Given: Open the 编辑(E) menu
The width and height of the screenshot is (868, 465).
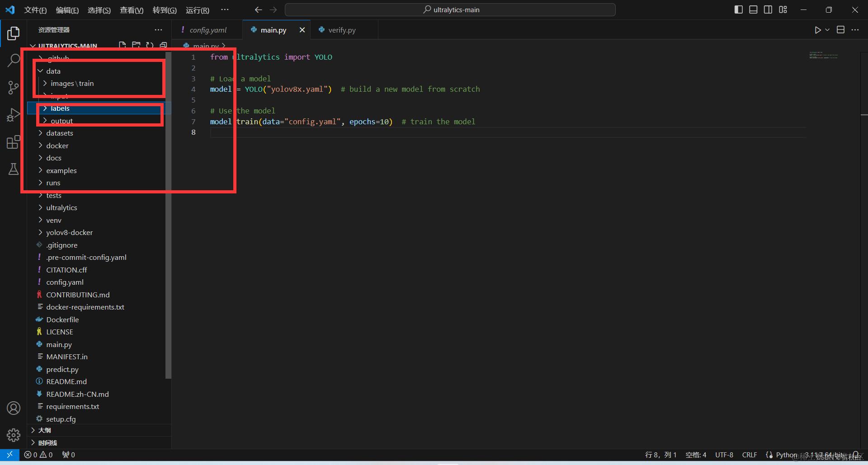Looking at the screenshot, I should click(x=67, y=10).
